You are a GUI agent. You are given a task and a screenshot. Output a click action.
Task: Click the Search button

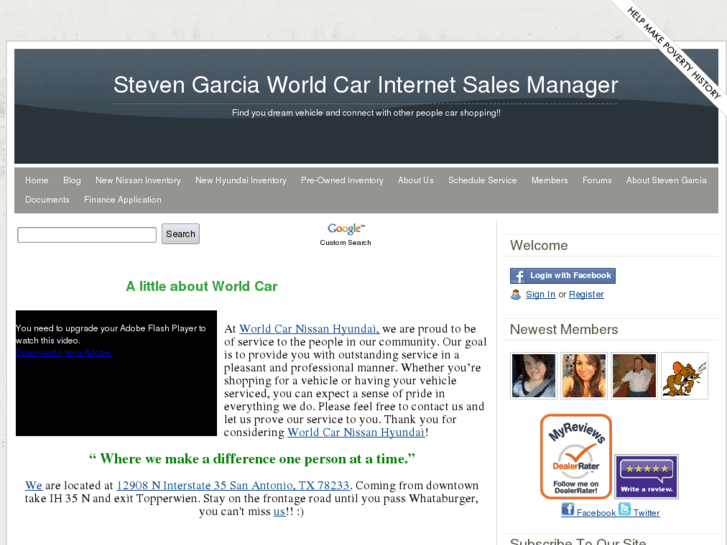180,234
